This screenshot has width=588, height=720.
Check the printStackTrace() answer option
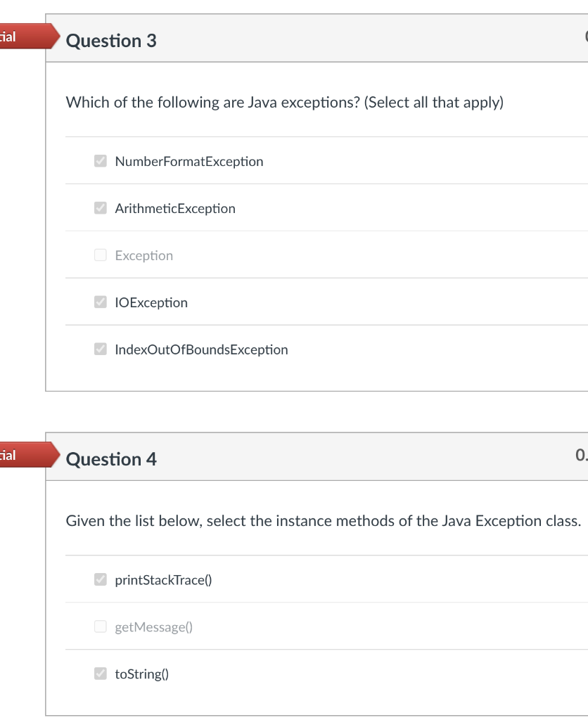[x=99, y=579]
